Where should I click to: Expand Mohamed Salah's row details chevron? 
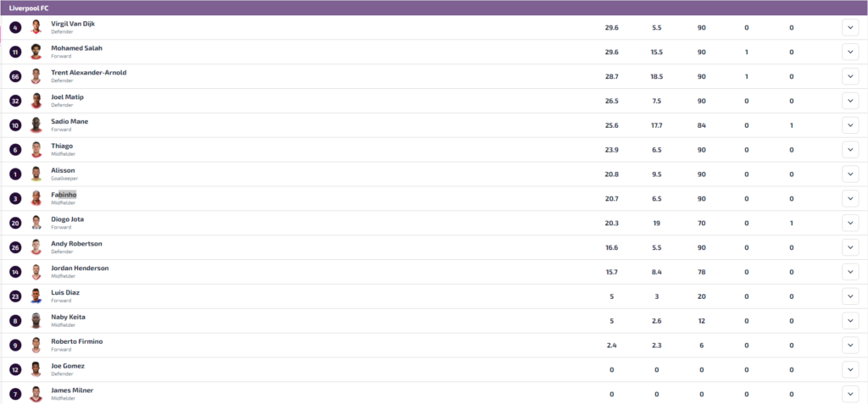[x=849, y=52]
